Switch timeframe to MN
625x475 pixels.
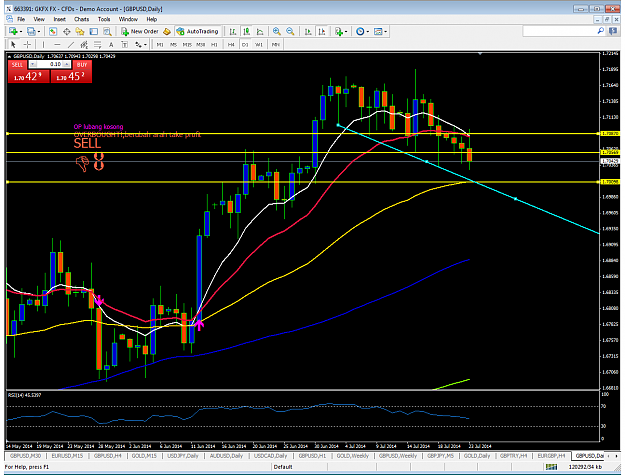click(275, 45)
